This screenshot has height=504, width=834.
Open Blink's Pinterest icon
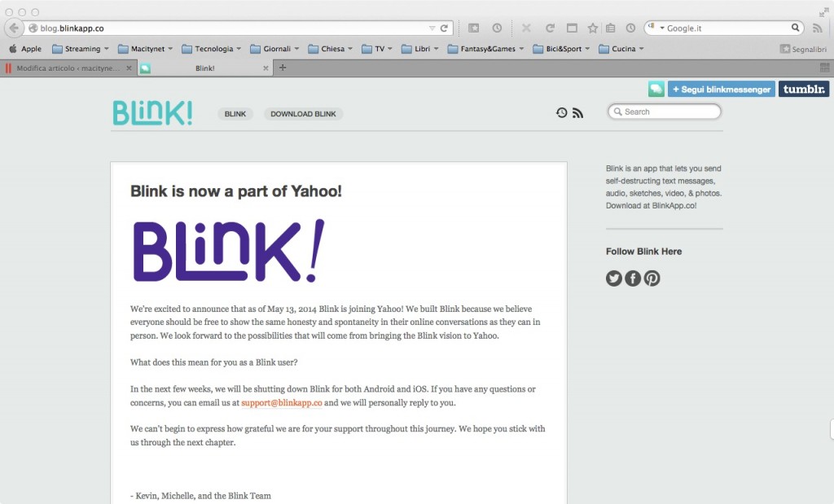coord(652,278)
